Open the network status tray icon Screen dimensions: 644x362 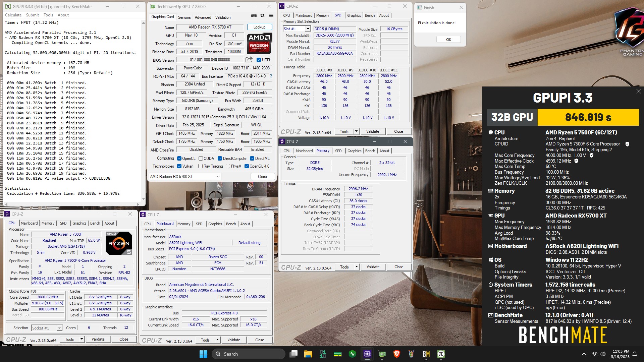click(594, 354)
